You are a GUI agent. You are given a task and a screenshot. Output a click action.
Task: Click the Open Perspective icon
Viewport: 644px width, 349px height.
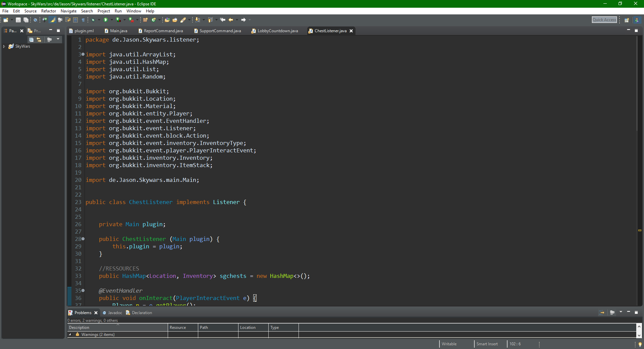click(627, 20)
